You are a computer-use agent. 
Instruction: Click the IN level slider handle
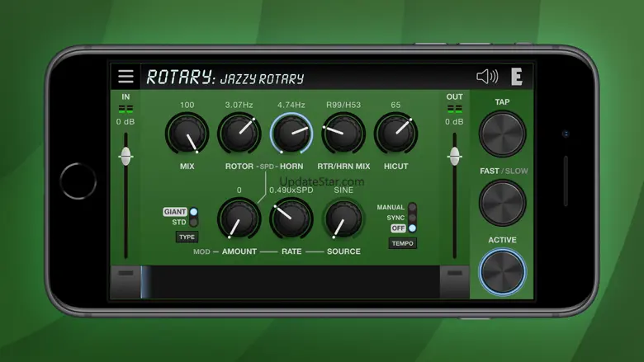125,156
